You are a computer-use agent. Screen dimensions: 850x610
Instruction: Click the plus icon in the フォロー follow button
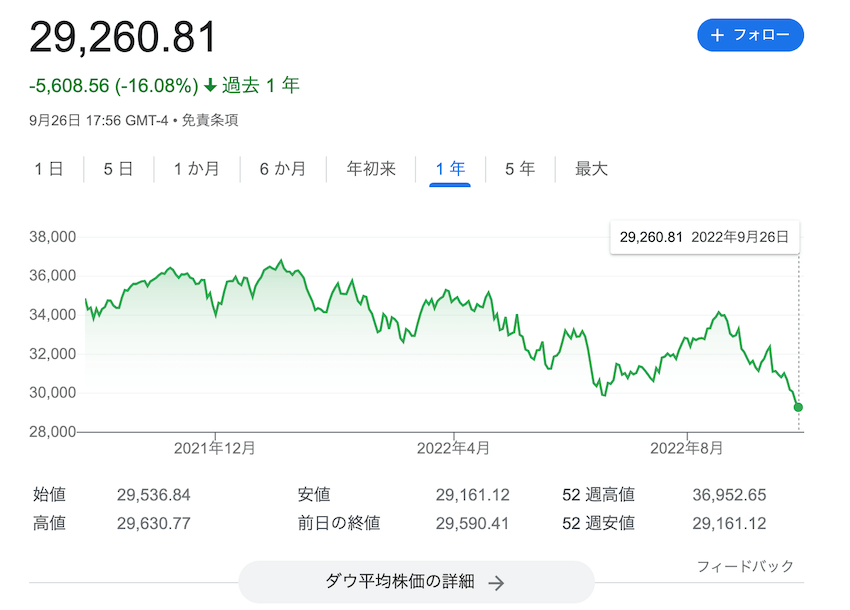click(x=717, y=35)
